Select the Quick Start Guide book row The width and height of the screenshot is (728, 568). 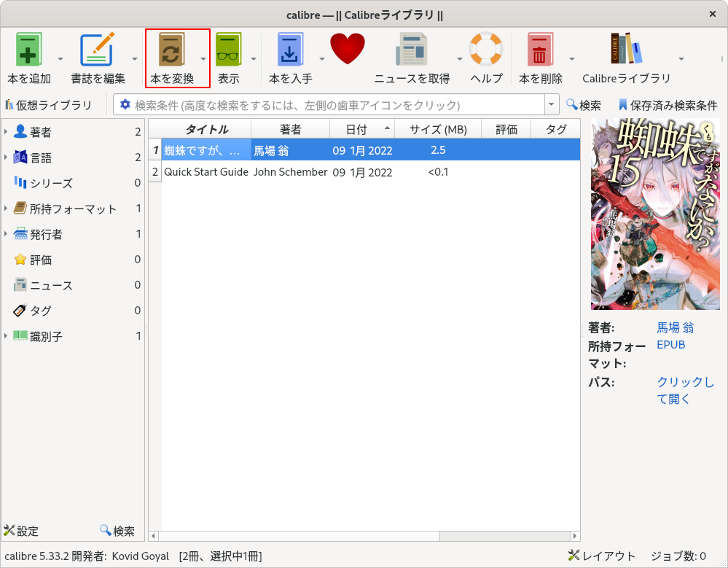pos(364,172)
